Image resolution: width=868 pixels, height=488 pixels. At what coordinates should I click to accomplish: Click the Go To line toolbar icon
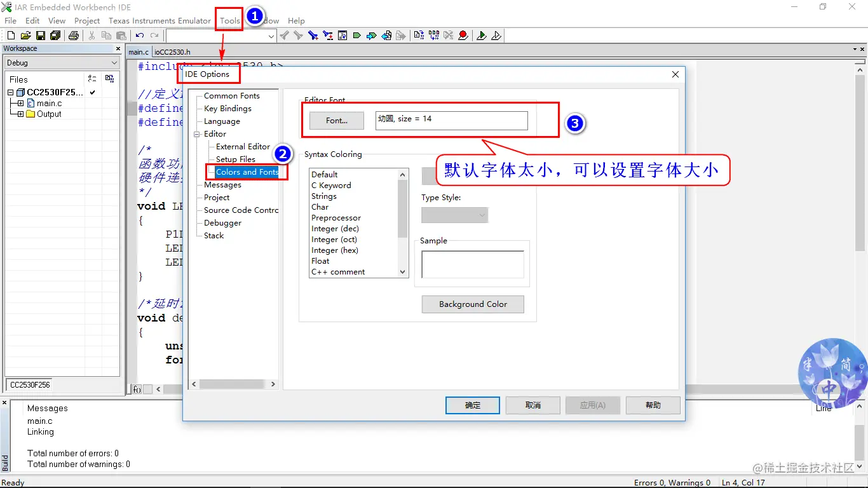click(x=342, y=36)
